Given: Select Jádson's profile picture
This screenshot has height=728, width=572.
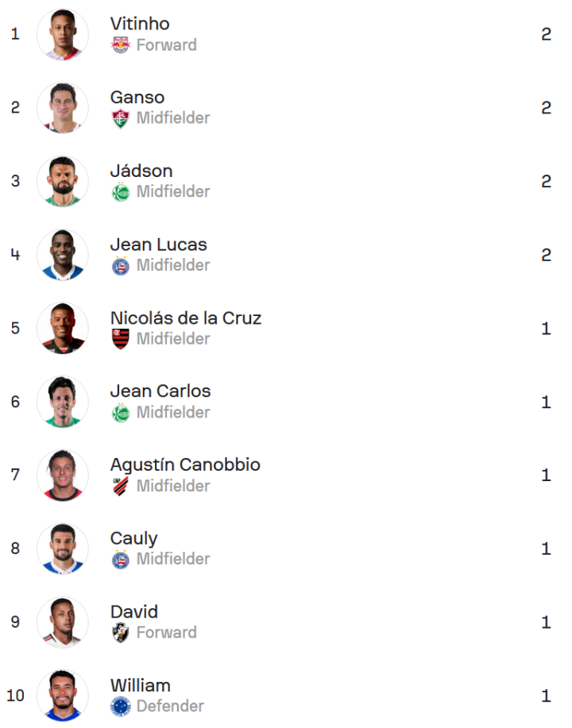Looking at the screenshot, I should (x=63, y=181).
